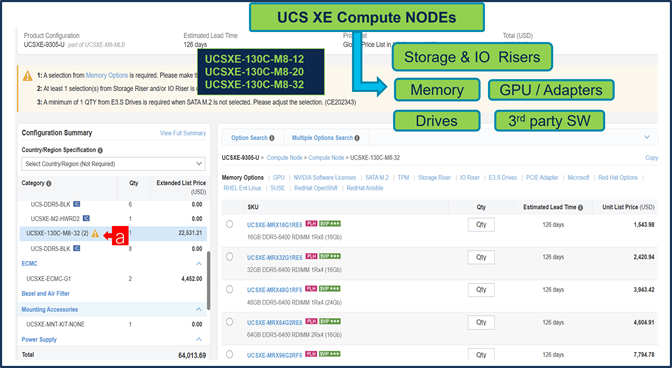Open the Red Hat Options category
Screen dimensions: 672x368
(x=618, y=177)
